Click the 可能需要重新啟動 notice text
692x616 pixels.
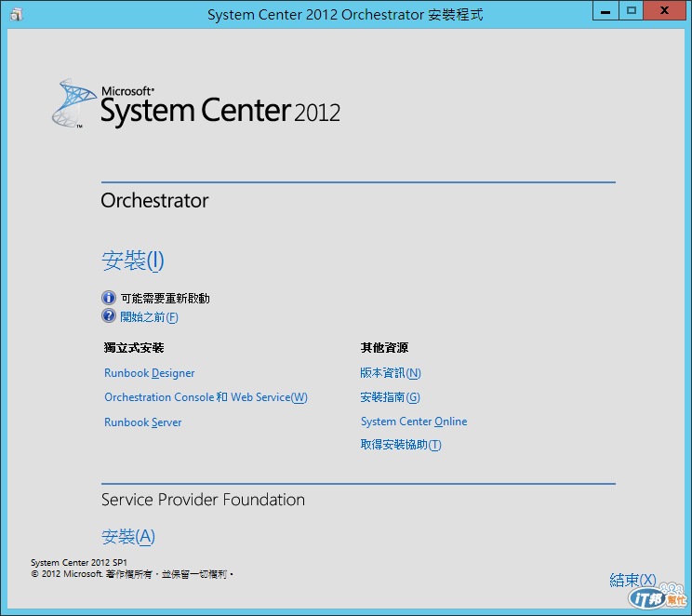pos(165,299)
